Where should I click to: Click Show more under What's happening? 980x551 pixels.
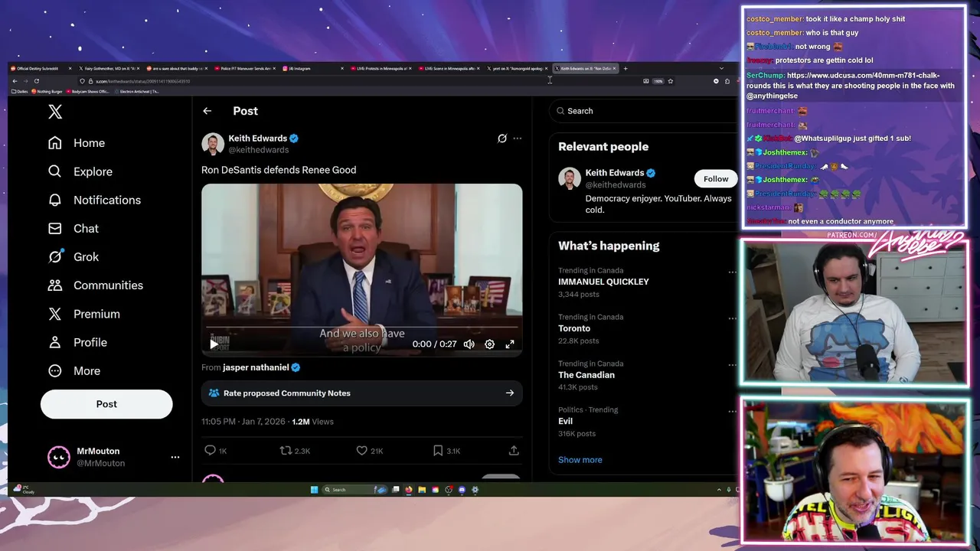point(580,460)
